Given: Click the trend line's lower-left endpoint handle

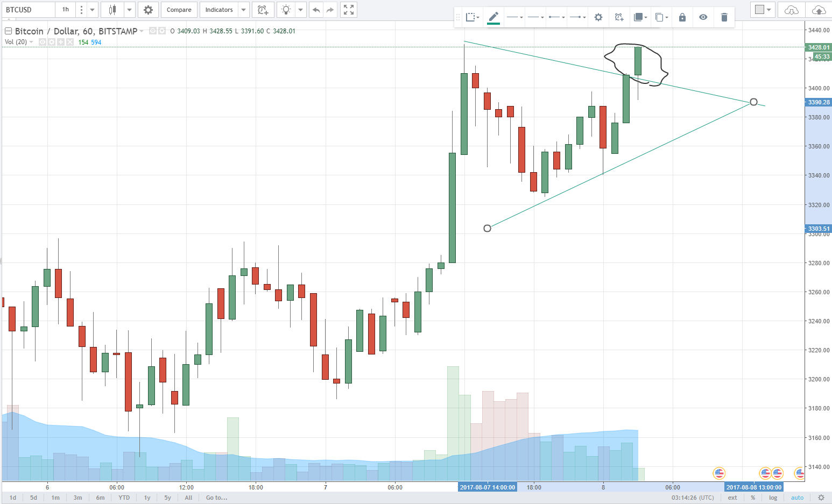Looking at the screenshot, I should pyautogui.click(x=487, y=229).
